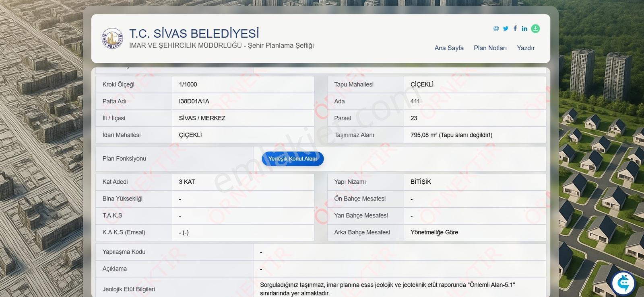
Task: Open the email (@) share icon
Action: tap(496, 29)
